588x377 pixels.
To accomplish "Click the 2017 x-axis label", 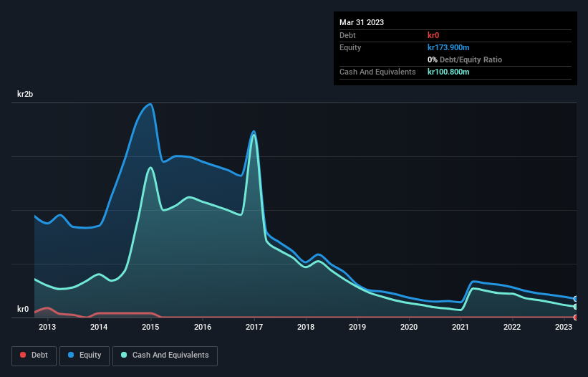I will click(254, 327).
